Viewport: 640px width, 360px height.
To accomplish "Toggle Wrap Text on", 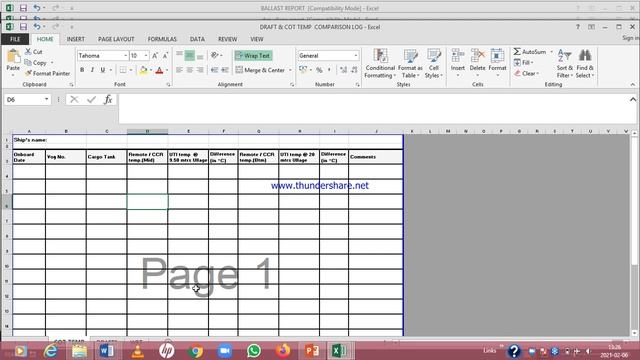I will (x=253, y=56).
